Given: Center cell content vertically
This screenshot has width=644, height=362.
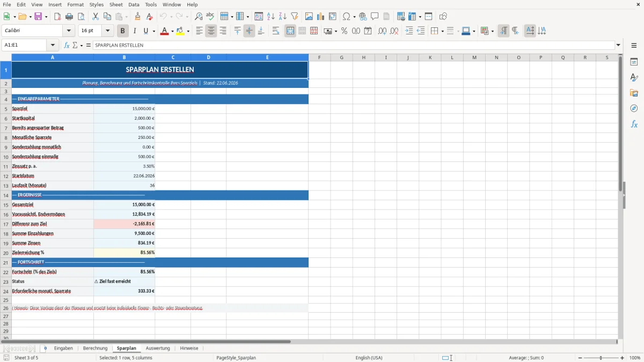Looking at the screenshot, I should tap(249, 31).
